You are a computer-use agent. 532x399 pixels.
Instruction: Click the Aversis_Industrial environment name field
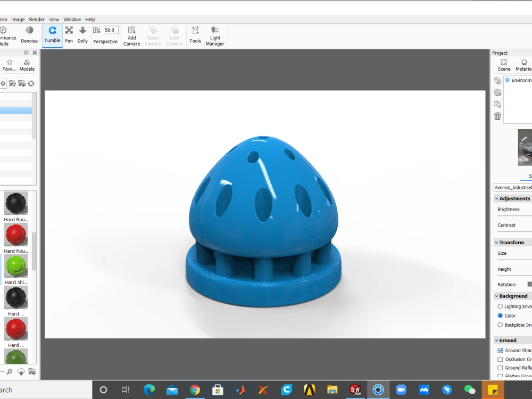coord(513,187)
